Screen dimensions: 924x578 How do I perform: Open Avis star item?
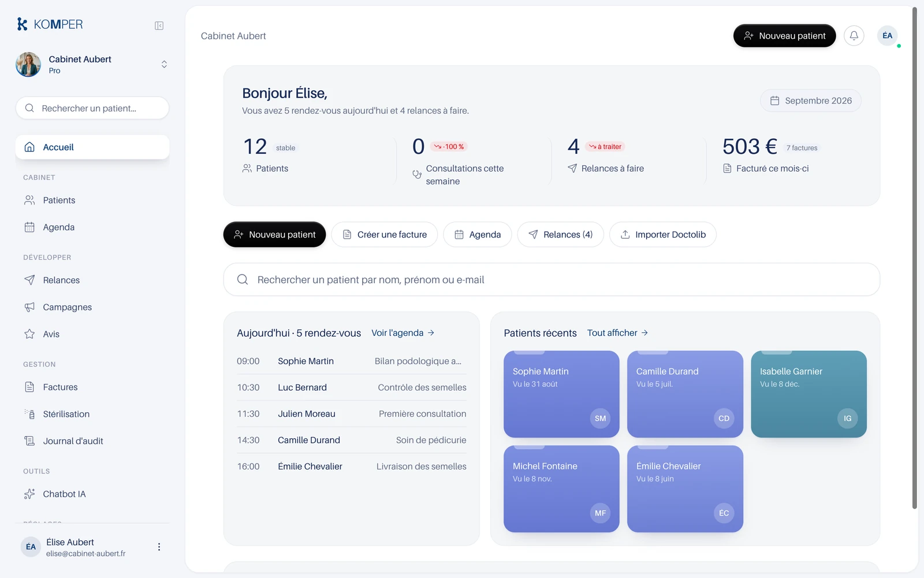[x=92, y=334]
